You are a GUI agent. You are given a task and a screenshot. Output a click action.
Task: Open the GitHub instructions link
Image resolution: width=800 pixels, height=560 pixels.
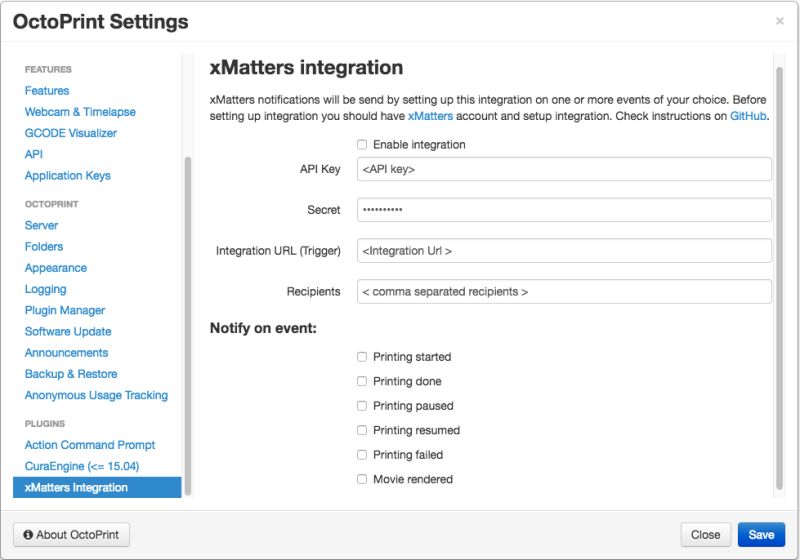pos(748,116)
